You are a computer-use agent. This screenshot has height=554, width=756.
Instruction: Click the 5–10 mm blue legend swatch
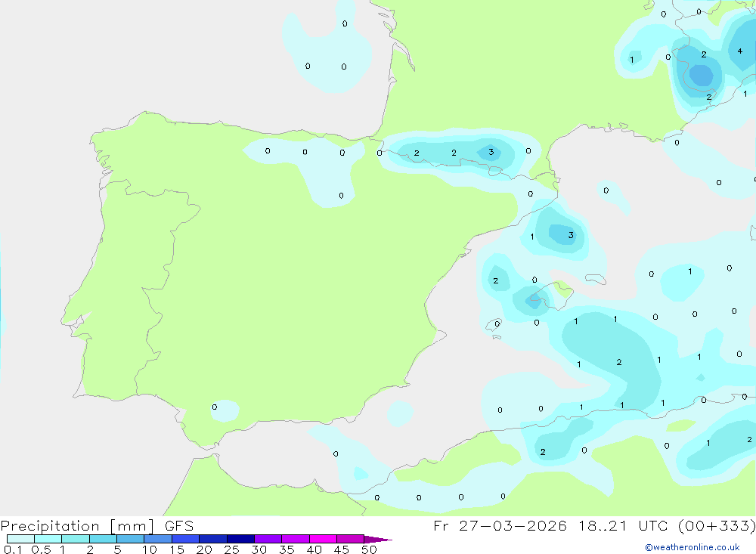[x=131, y=539]
